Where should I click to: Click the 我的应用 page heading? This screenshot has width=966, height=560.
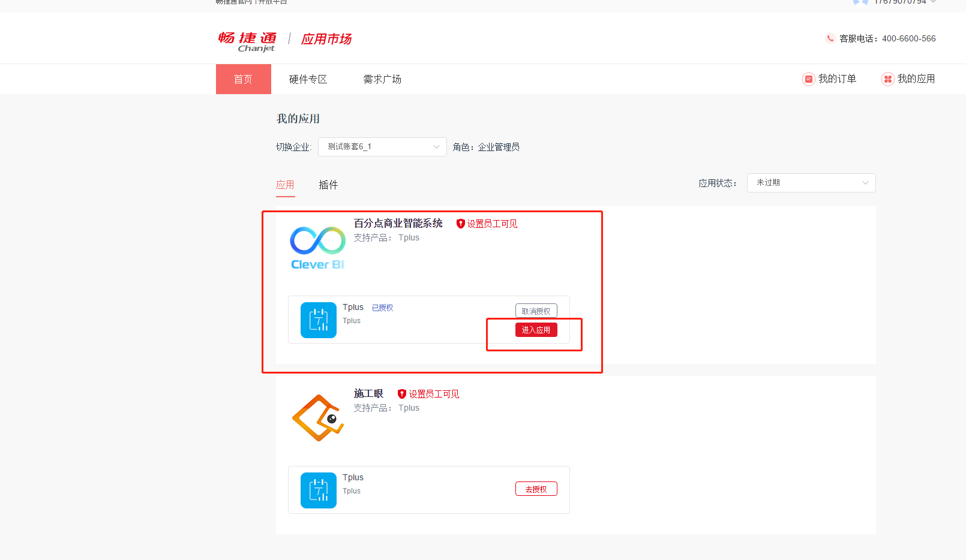[298, 119]
